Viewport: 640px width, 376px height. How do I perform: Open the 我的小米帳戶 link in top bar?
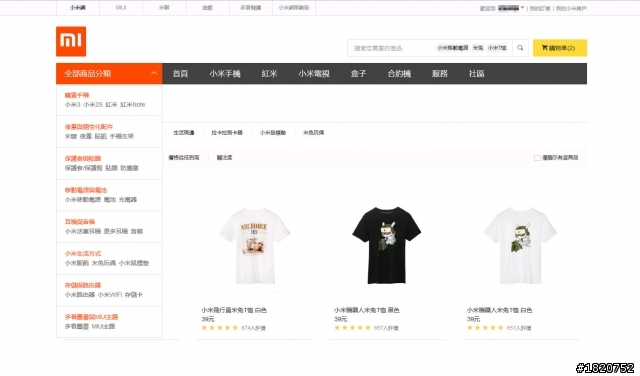click(x=571, y=8)
